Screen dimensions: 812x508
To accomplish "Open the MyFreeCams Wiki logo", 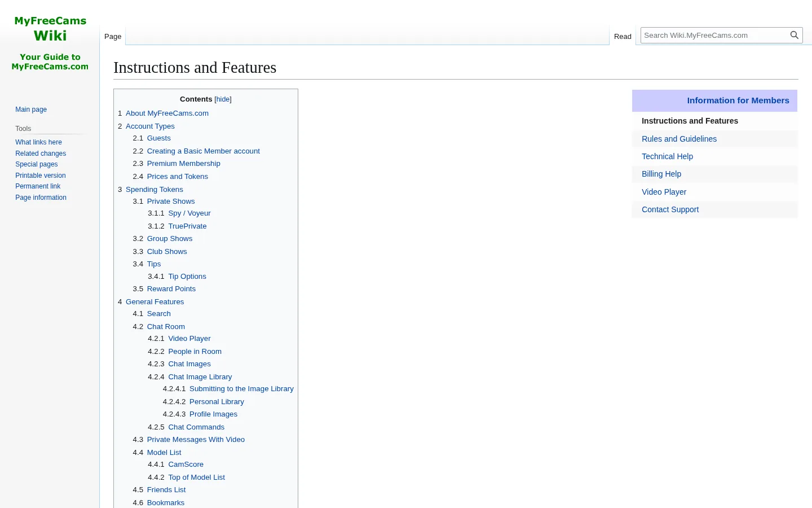I will [50, 43].
